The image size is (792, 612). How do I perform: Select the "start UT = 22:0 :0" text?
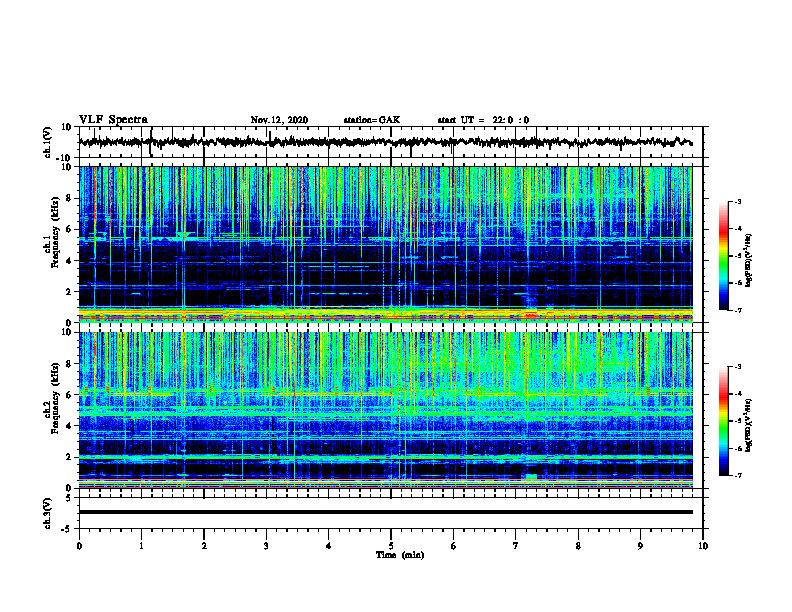pos(483,120)
